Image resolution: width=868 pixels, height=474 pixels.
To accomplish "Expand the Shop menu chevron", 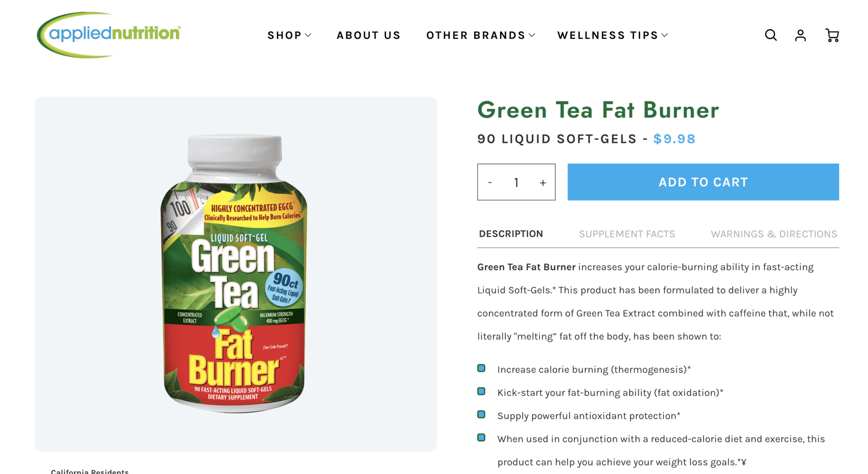I will (308, 35).
